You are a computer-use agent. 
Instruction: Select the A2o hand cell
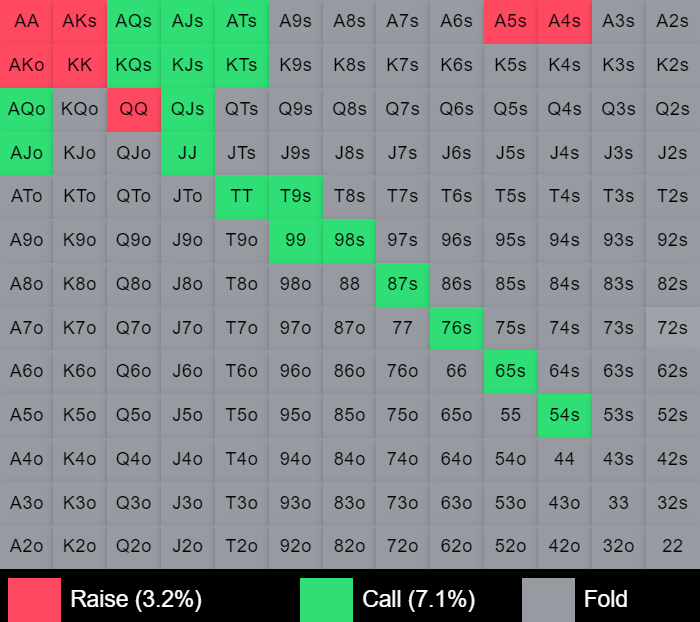pyautogui.click(x=26, y=546)
